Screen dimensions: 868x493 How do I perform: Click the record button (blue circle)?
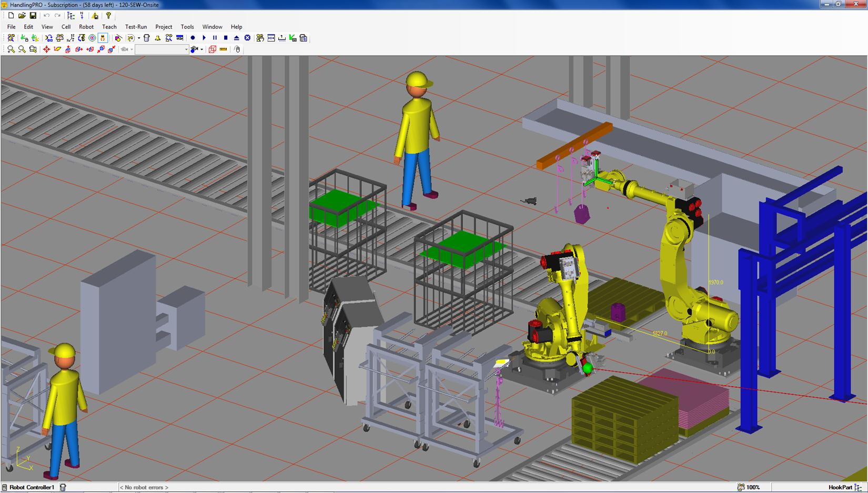[193, 38]
